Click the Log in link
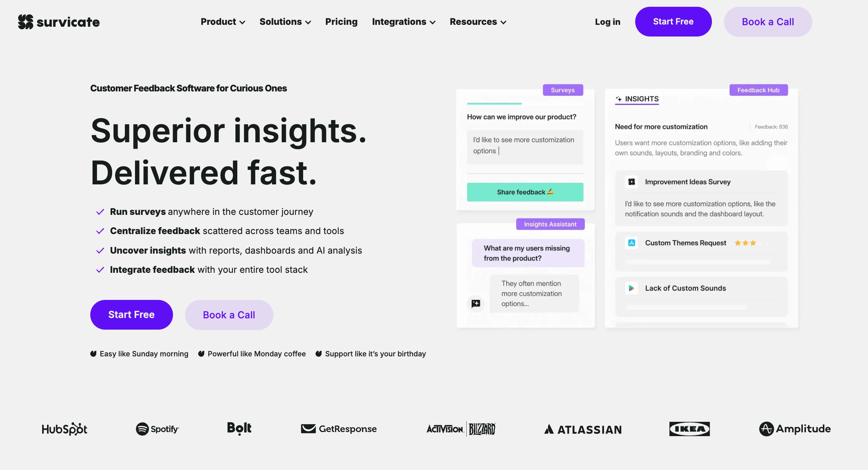This screenshot has height=470, width=868. click(x=608, y=21)
